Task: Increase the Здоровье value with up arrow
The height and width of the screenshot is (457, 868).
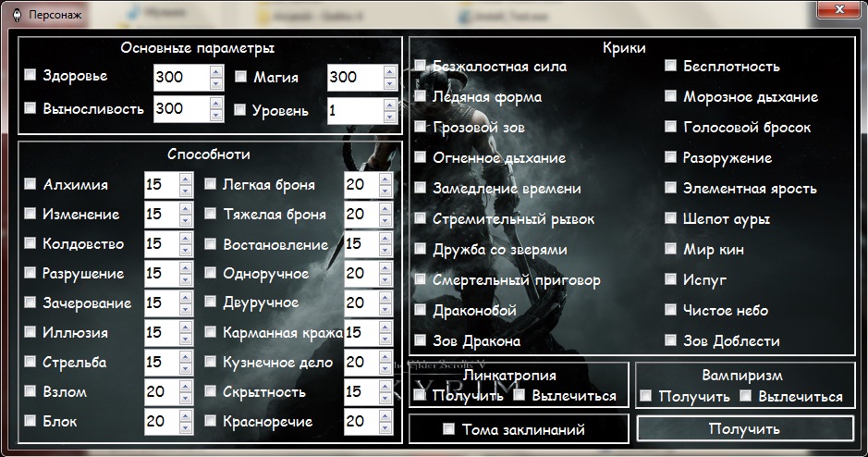Action: tap(216, 71)
